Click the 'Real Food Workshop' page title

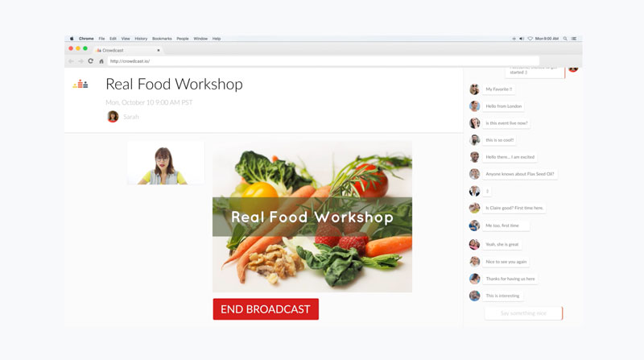pos(174,85)
